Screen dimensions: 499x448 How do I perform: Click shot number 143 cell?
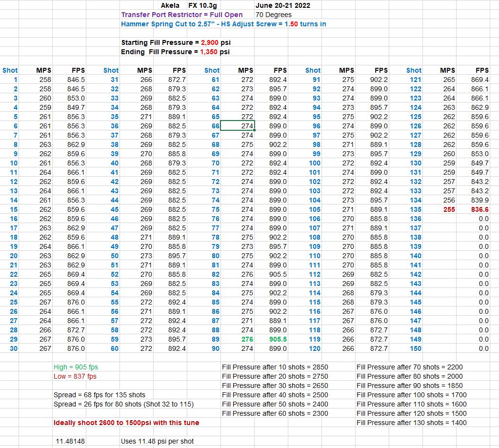click(416, 284)
